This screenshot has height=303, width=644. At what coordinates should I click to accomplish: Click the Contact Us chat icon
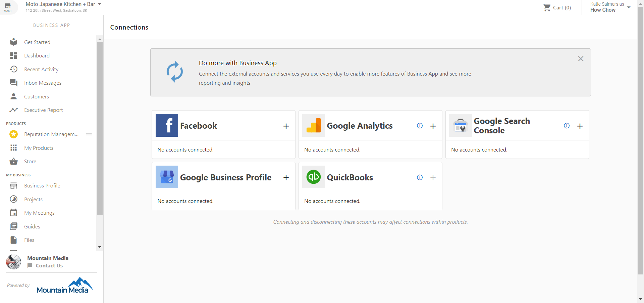[30, 265]
